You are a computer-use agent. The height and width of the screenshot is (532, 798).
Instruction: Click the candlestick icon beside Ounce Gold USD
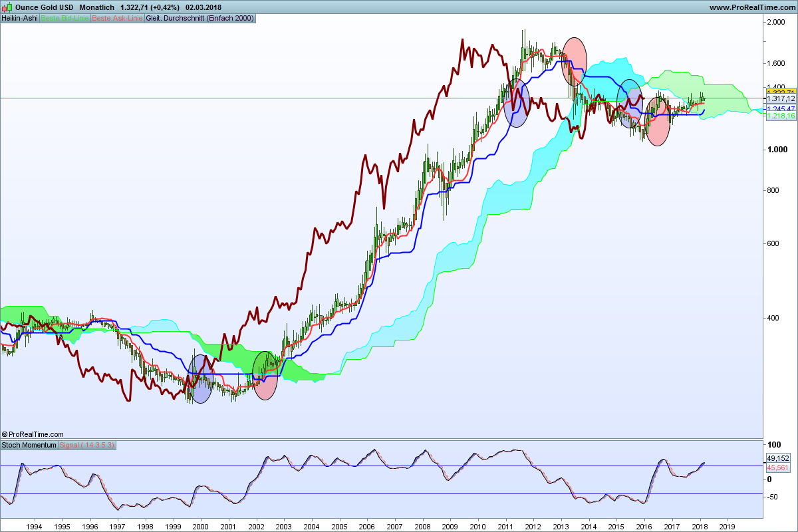coord(7,7)
